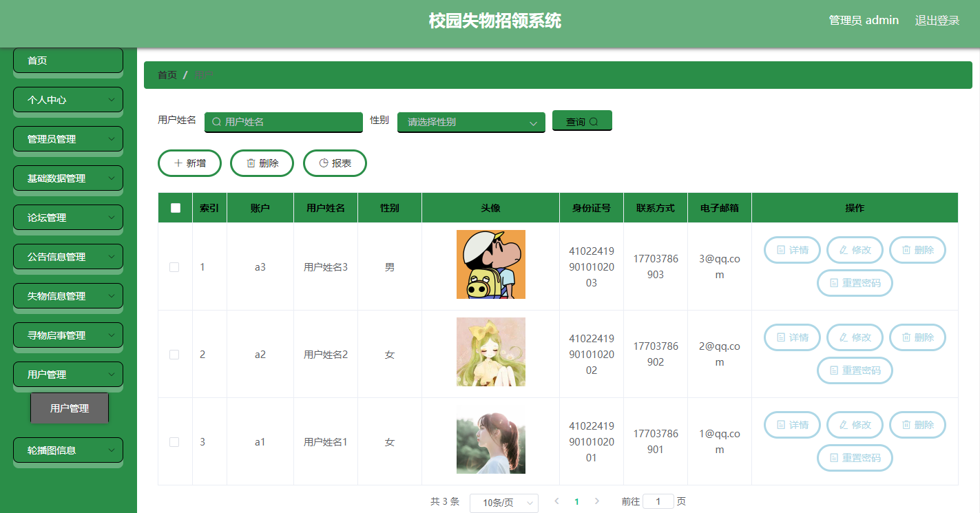Click the delete icon for user a1's row

click(908, 425)
